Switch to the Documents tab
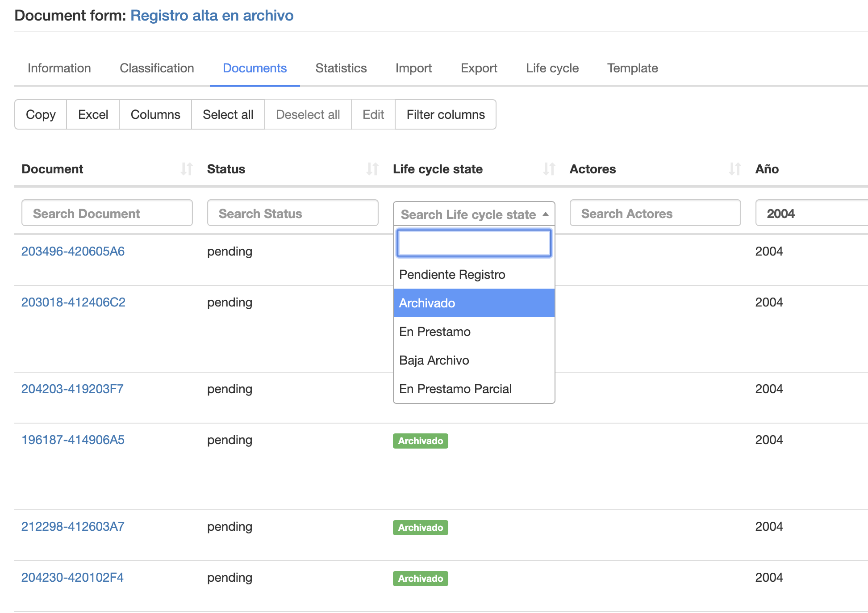Viewport: 868px width, 613px height. click(x=255, y=68)
